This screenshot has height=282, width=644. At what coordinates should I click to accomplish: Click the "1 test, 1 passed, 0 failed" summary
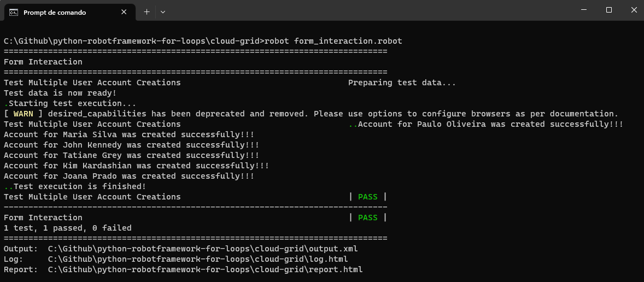click(x=67, y=228)
